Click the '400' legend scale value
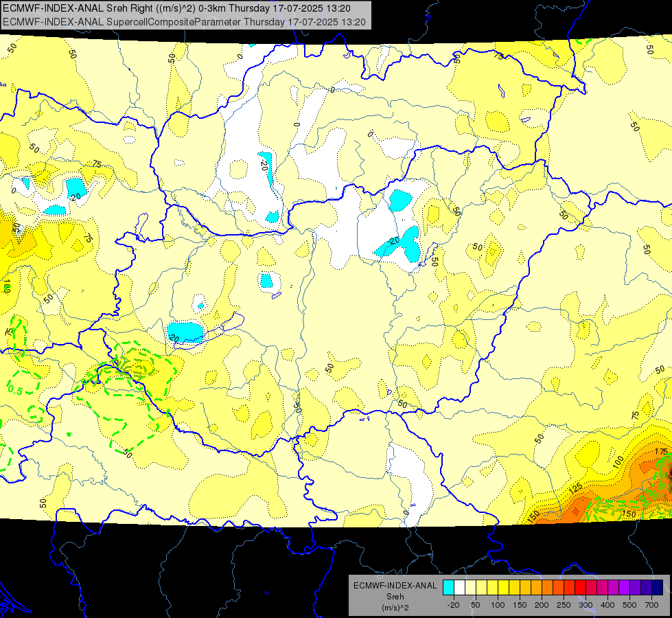The width and height of the screenshot is (672, 618). 607,605
